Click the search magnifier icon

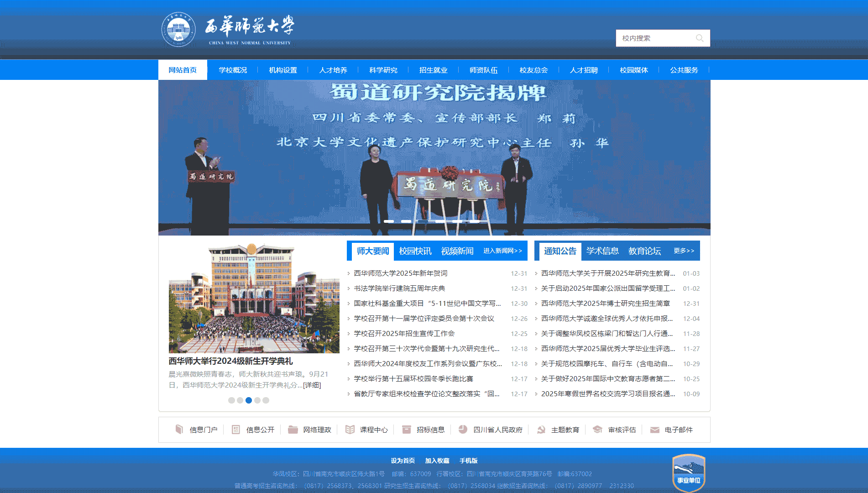pyautogui.click(x=699, y=38)
